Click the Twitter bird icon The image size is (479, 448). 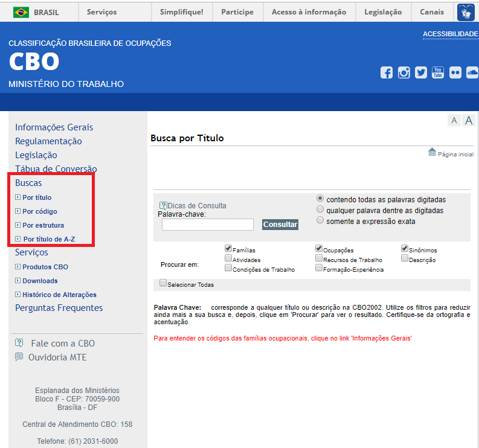click(x=421, y=72)
